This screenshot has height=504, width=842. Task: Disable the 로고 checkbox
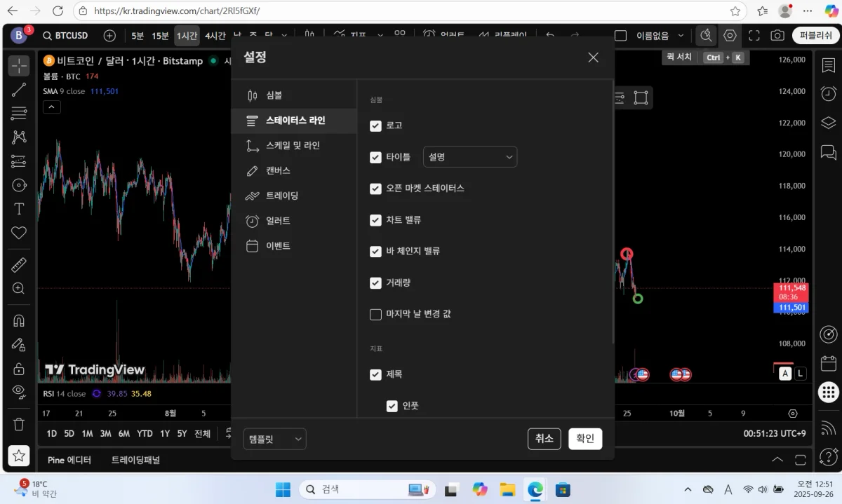[x=375, y=125]
